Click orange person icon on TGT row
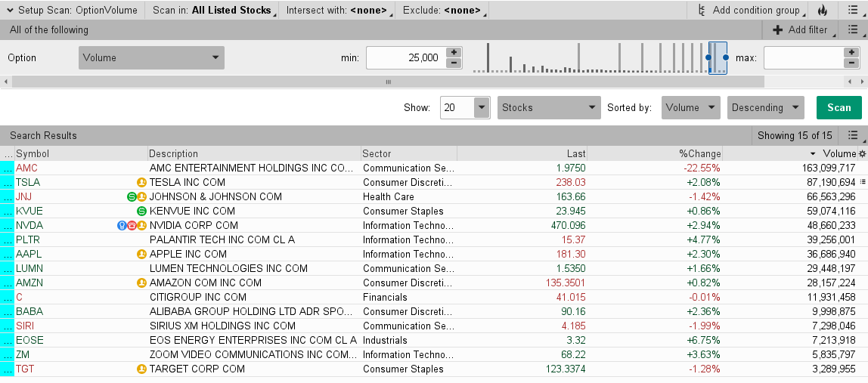This screenshot has height=383, width=868. (141, 369)
